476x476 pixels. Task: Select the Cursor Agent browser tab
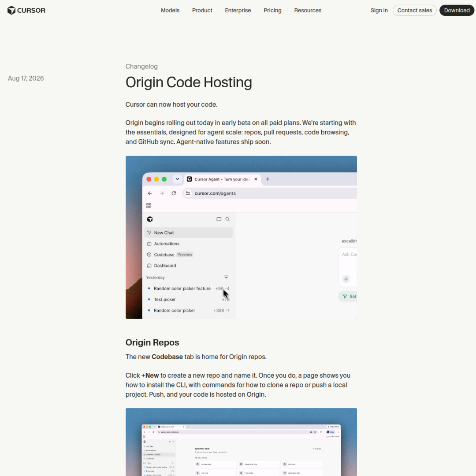click(222, 179)
